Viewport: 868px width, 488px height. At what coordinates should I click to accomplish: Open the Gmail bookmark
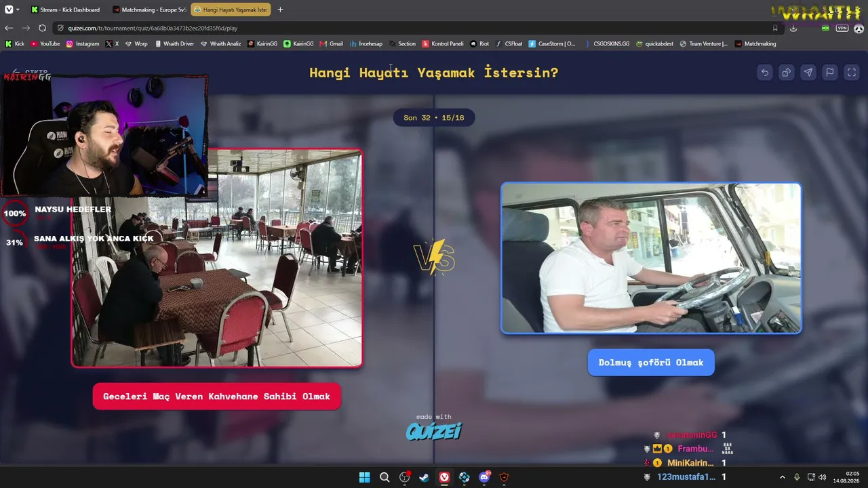pos(332,44)
